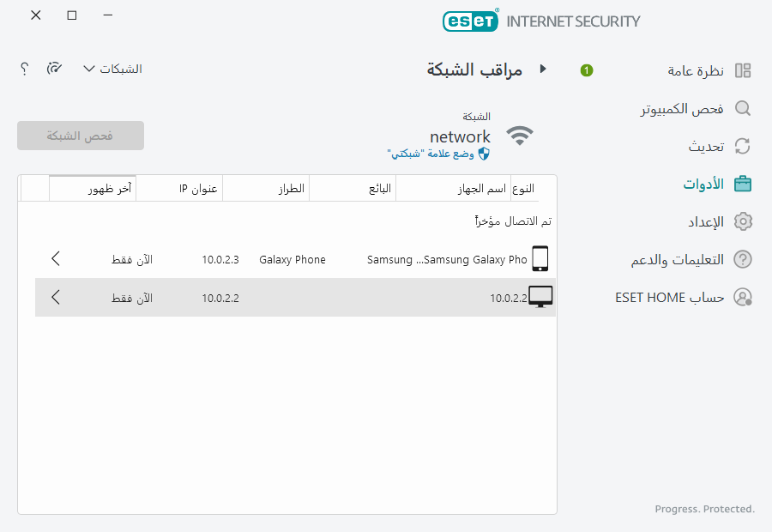This screenshot has width=772, height=532.
Task: Open the الشبكات networks dropdown
Action: point(112,69)
